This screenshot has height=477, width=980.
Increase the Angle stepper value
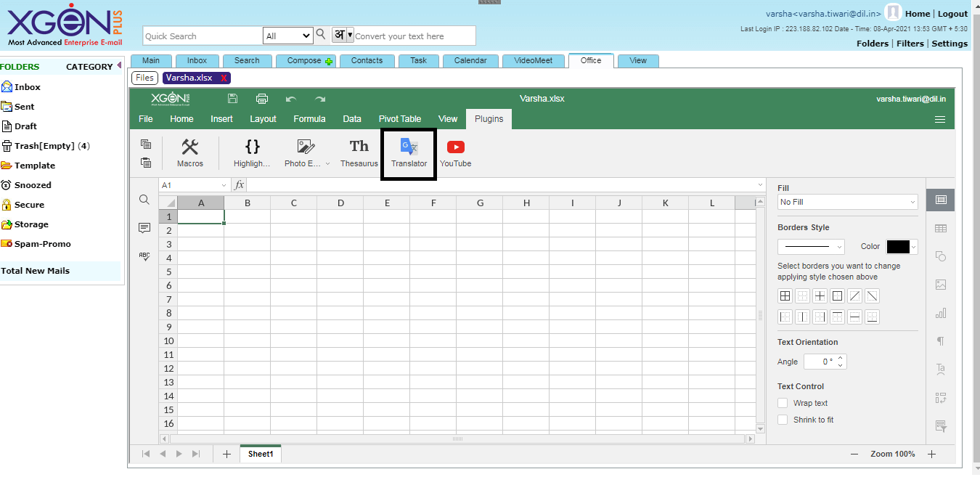tap(841, 358)
